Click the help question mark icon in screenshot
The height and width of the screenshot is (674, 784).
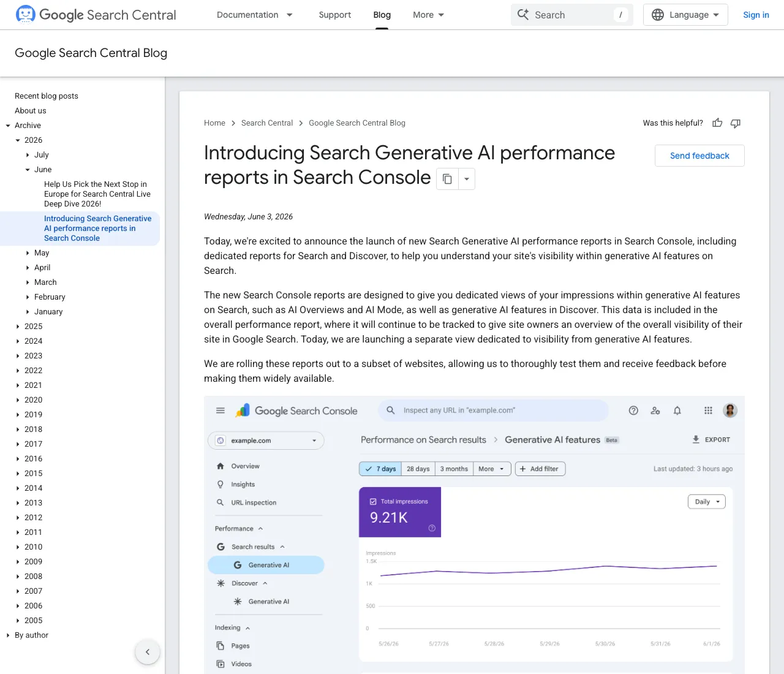(x=633, y=411)
